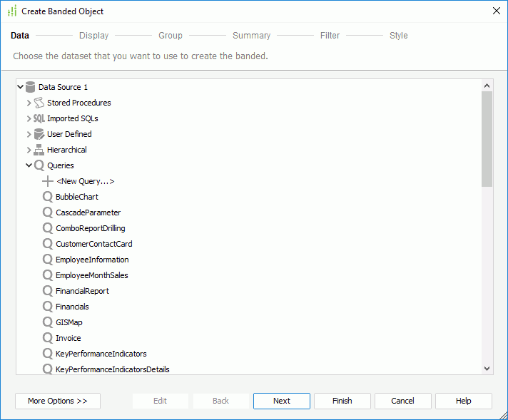Select the Queries label
The width and height of the screenshot is (508, 420).
61,165
